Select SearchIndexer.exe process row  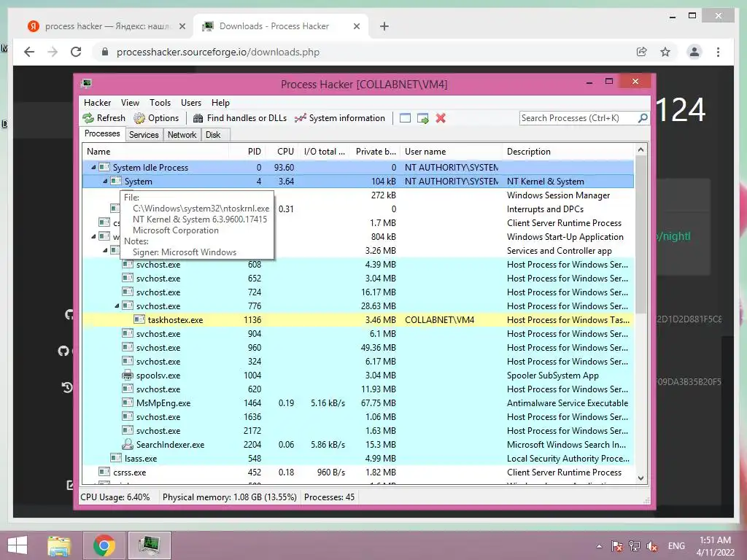(x=358, y=444)
